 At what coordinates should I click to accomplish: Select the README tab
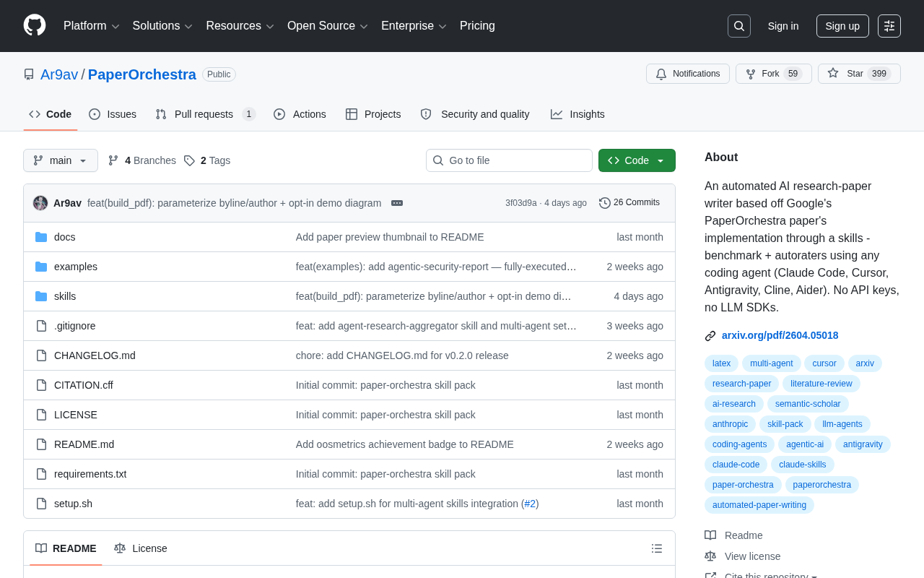[x=66, y=548]
